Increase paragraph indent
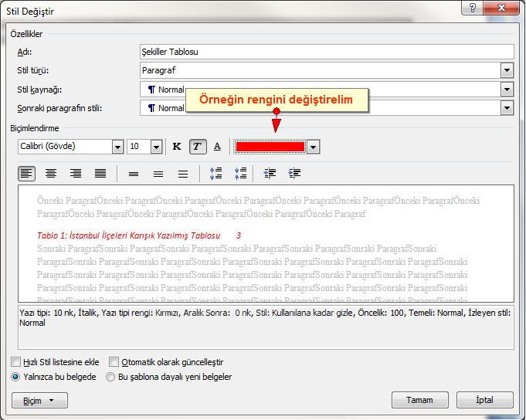Screen dimensions: 526x420 (294, 174)
